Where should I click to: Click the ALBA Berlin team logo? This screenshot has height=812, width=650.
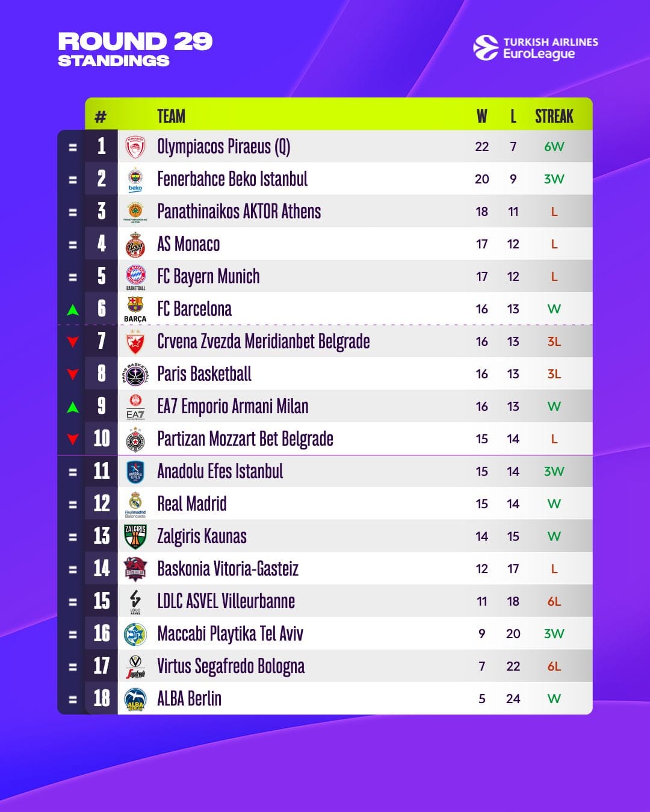135,699
